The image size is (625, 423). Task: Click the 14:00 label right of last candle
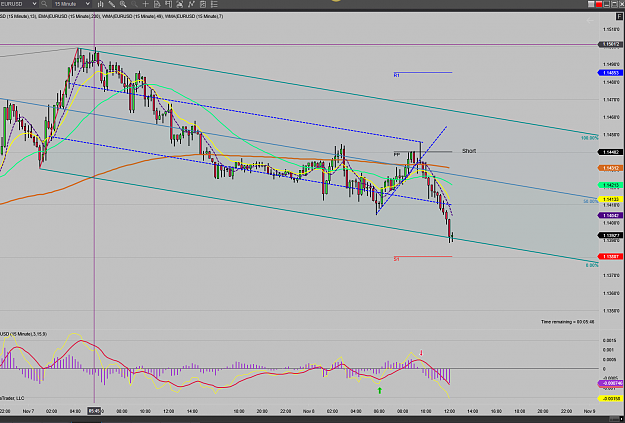coord(472,411)
